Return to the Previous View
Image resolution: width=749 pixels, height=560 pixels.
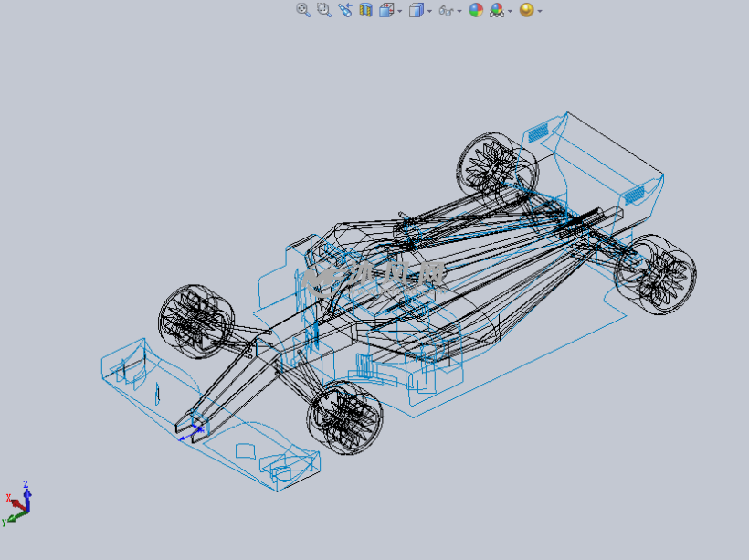pyautogui.click(x=344, y=10)
